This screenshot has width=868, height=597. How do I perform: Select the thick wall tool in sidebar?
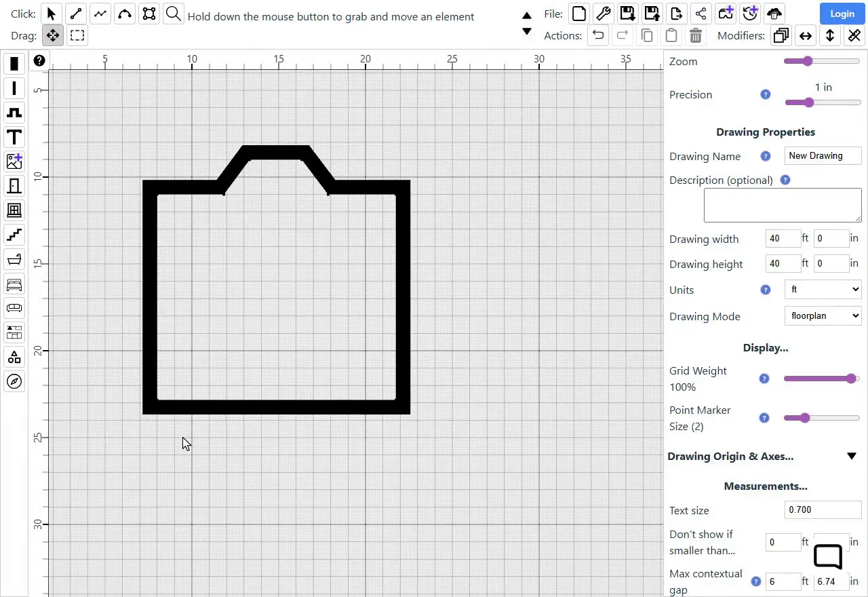[14, 64]
